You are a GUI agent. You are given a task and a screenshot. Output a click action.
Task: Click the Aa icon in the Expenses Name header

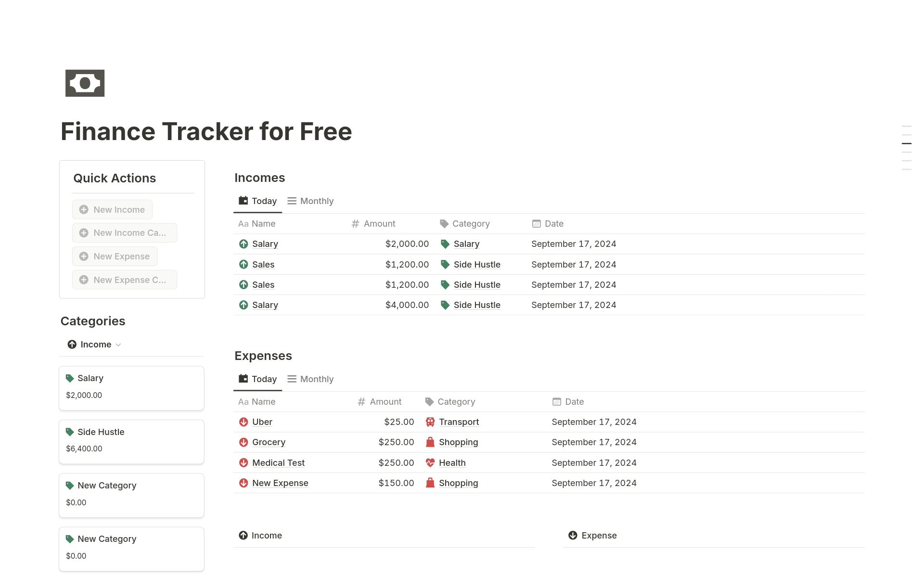pos(243,401)
